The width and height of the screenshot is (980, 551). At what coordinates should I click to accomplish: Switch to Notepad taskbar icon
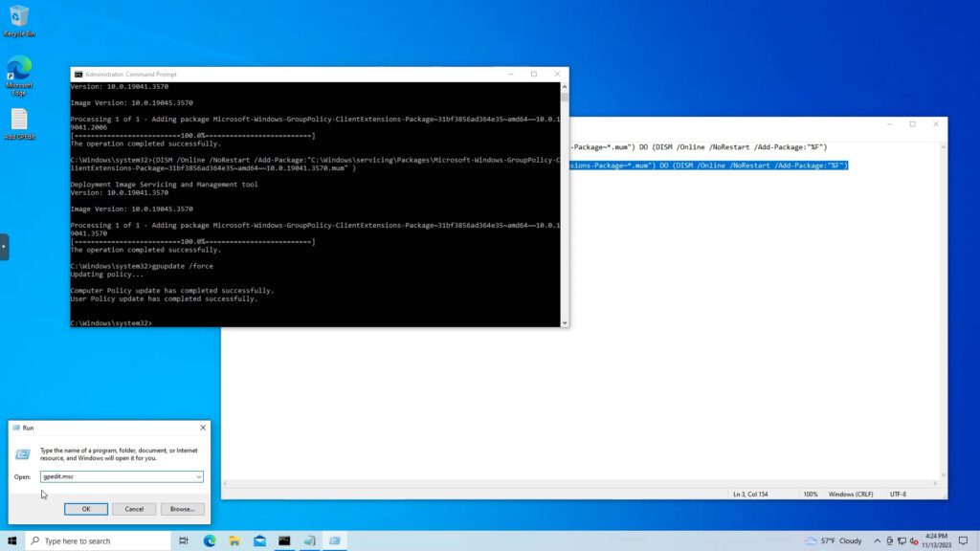(309, 540)
